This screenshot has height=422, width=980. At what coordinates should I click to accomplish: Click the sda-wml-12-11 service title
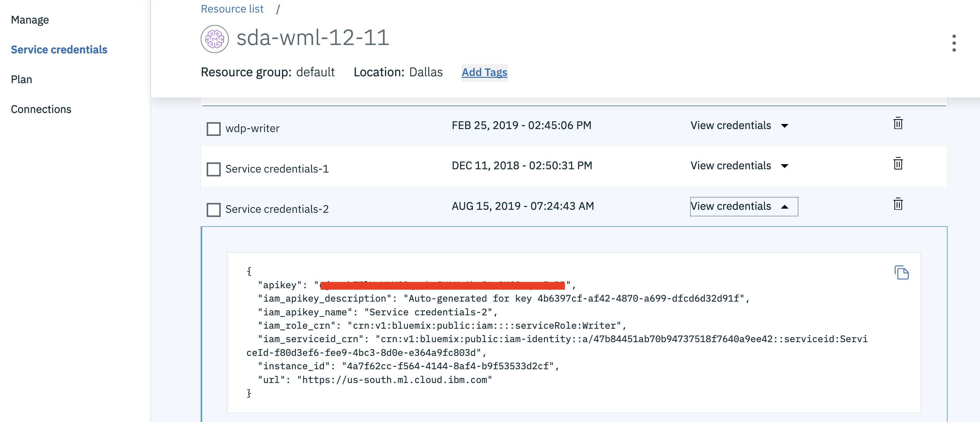[x=313, y=38]
